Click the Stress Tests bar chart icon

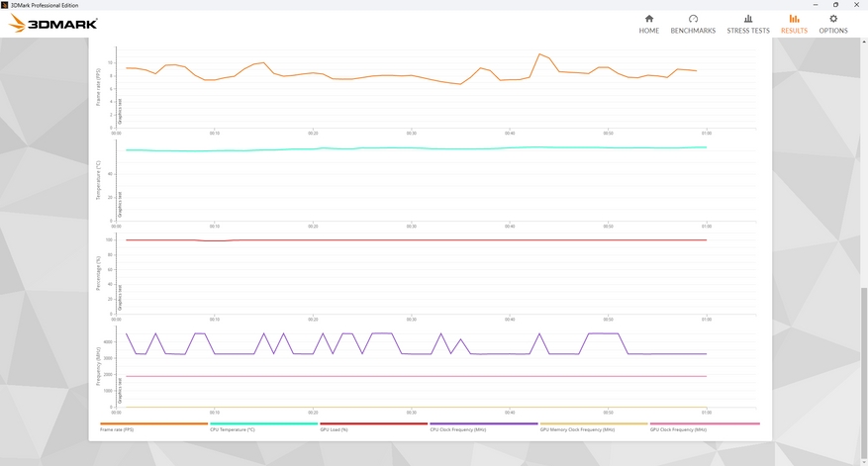(748, 19)
